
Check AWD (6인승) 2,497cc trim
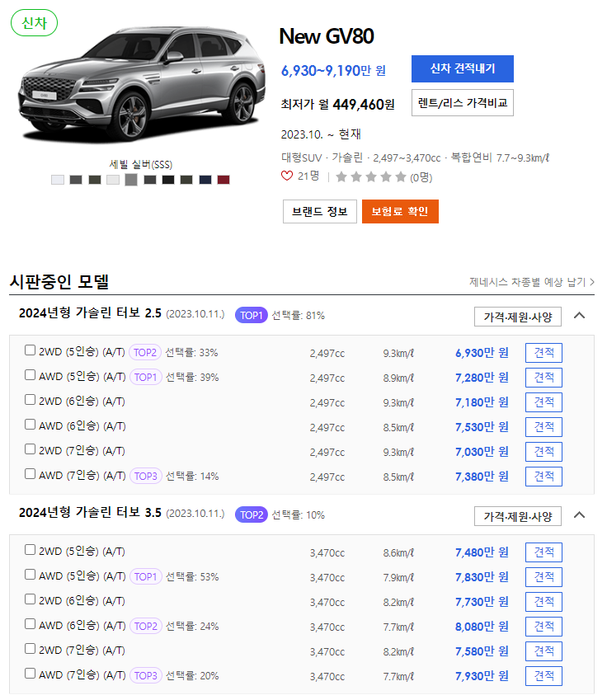(x=30, y=424)
